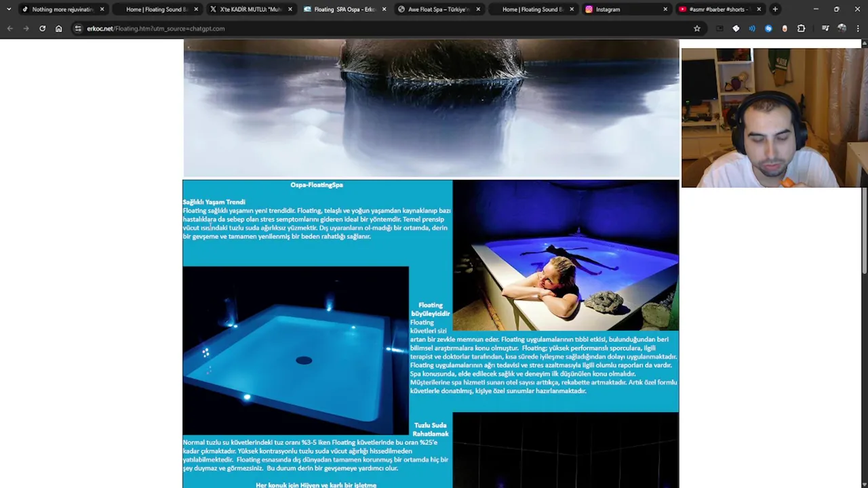Screen dimensions: 868x488
Task: Open the Home | Floating Sound tab beside Instagram
Action: click(533, 9)
